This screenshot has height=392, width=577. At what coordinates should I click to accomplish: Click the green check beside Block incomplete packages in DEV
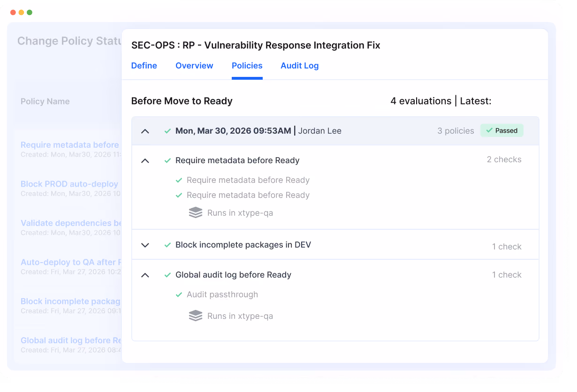[167, 245]
